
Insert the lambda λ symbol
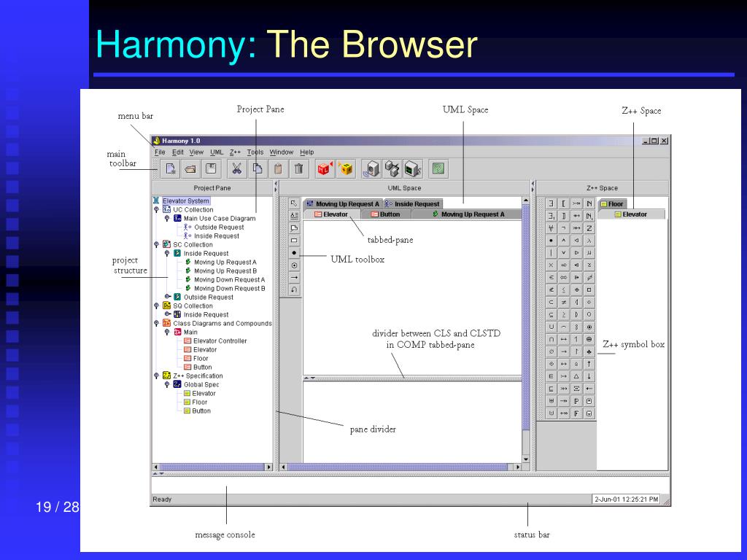click(x=589, y=241)
